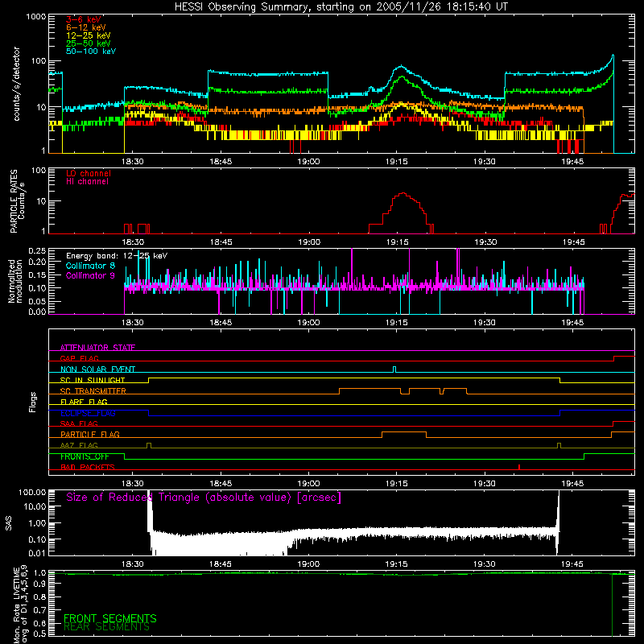Select the cyan '50-100 keV' legend entry
This screenshot has height=644, width=644.
tap(91, 52)
